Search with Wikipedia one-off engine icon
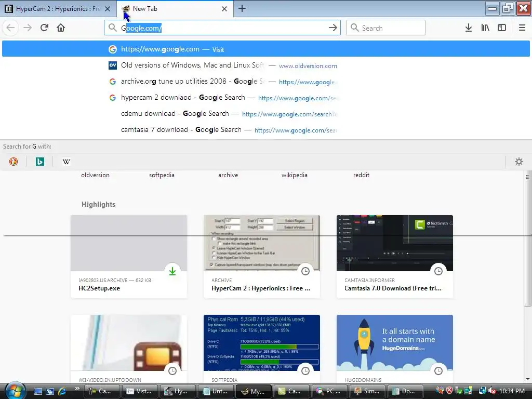The image size is (532, 399). tap(66, 162)
